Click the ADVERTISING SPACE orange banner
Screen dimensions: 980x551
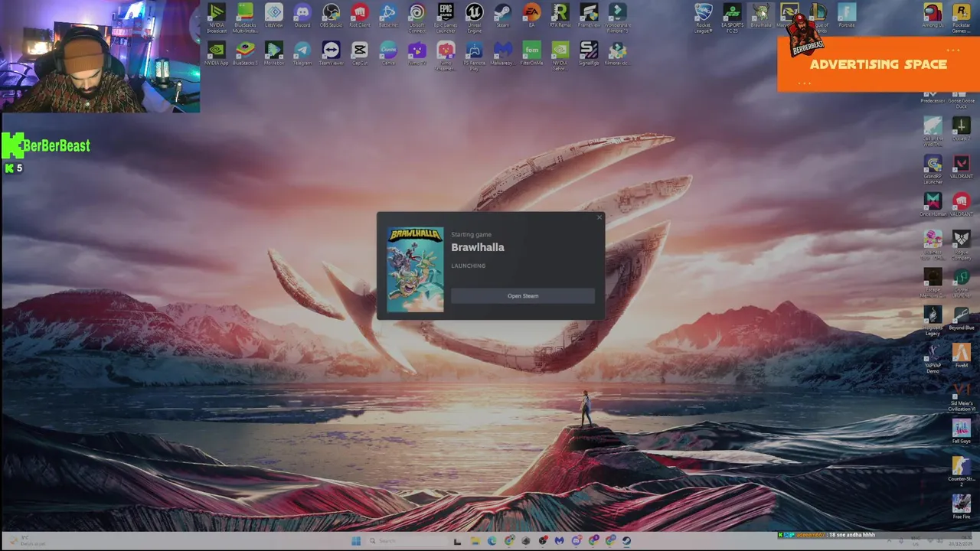click(878, 64)
